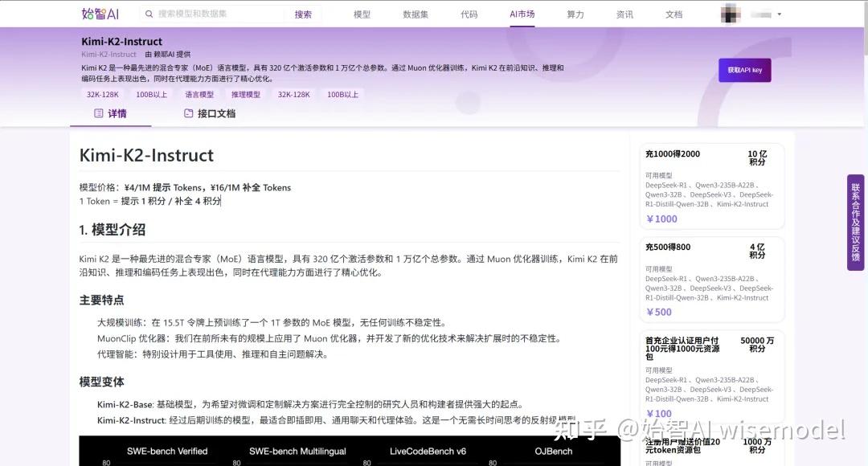Image resolution: width=868 pixels, height=466 pixels.
Task: Click the magnifier icon in the search bar
Action: pos(149,14)
